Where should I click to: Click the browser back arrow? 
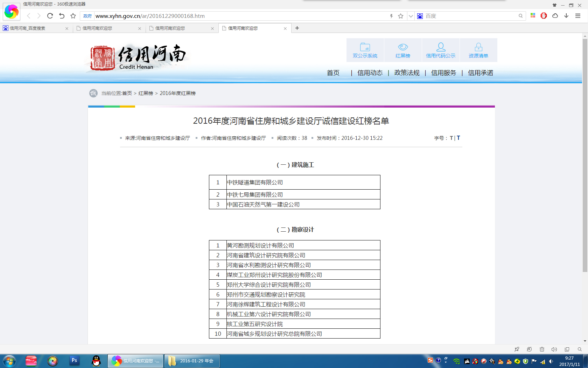[29, 16]
